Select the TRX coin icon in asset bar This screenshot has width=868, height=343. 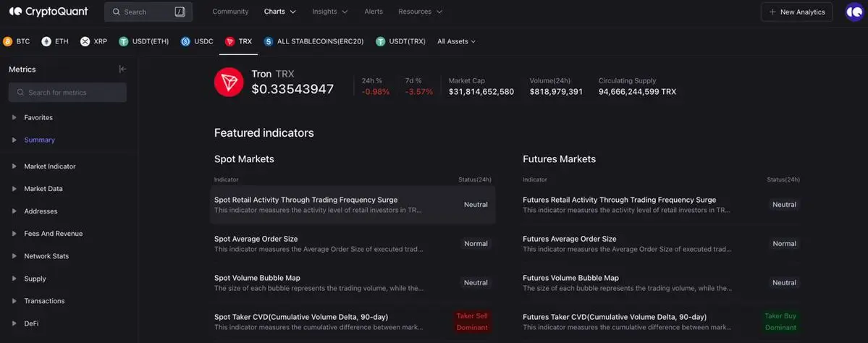coord(229,41)
